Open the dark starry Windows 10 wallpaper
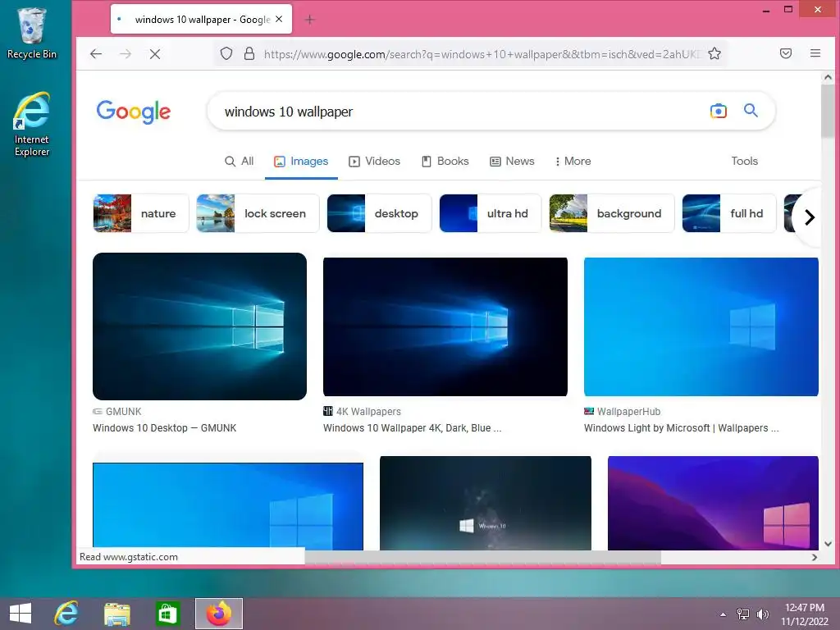Viewport: 840px width, 630px height. (x=486, y=503)
